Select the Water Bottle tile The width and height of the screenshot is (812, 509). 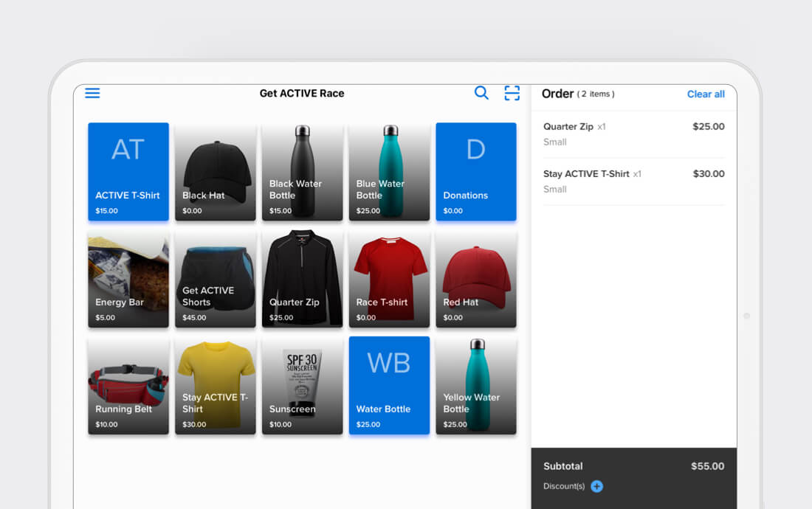click(389, 386)
